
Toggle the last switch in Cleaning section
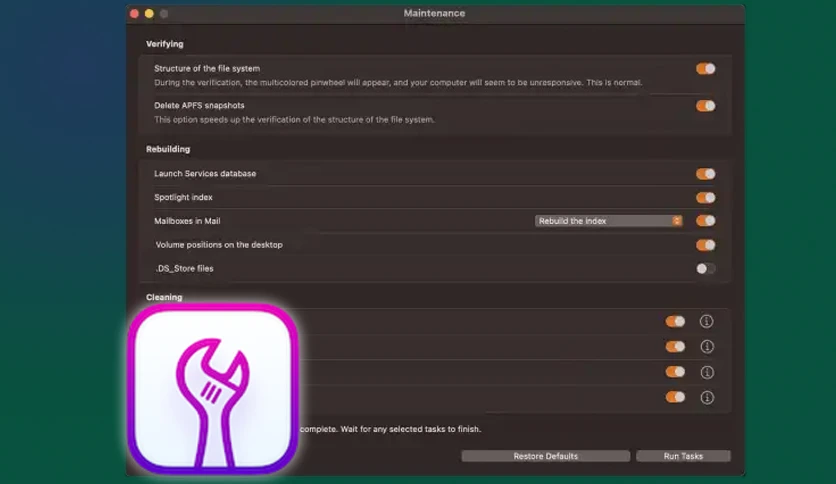(675, 397)
